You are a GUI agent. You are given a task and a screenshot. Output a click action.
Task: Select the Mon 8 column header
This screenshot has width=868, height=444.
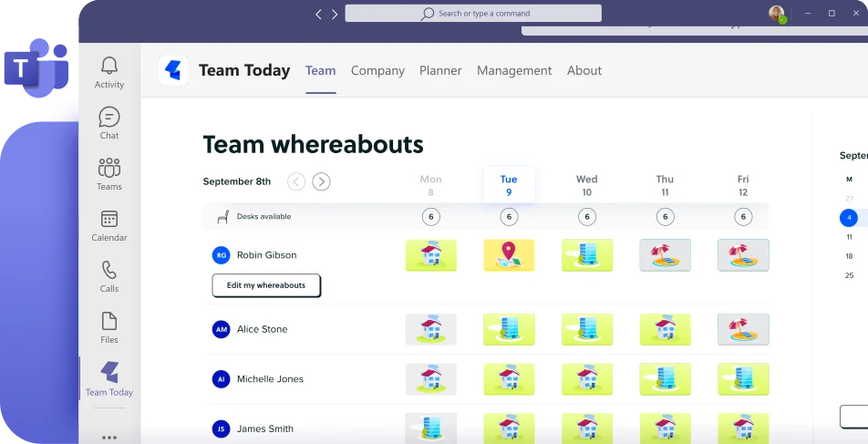pyautogui.click(x=430, y=185)
